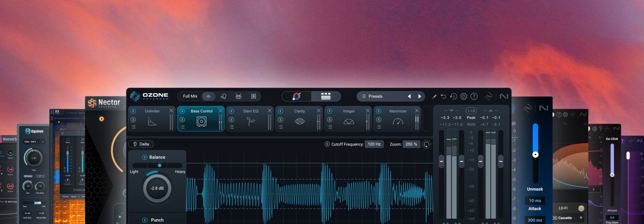Toggle the Balance power button

pyautogui.click(x=145, y=157)
